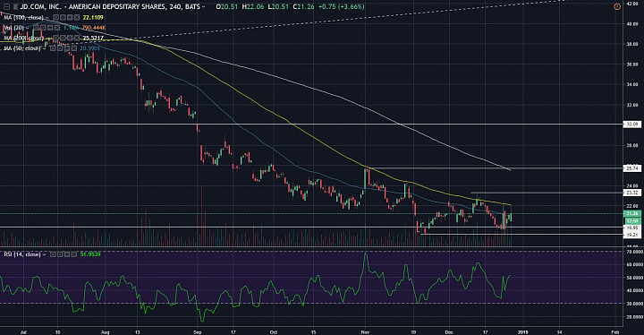Click the MA 50 value 20.9901
Screen dimensions: 644x335
click(x=90, y=48)
